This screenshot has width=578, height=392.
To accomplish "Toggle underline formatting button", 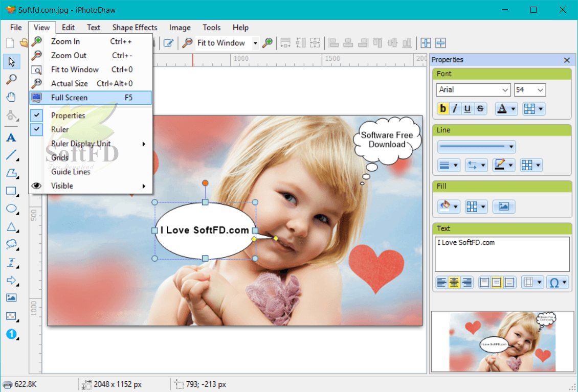I will click(x=468, y=109).
